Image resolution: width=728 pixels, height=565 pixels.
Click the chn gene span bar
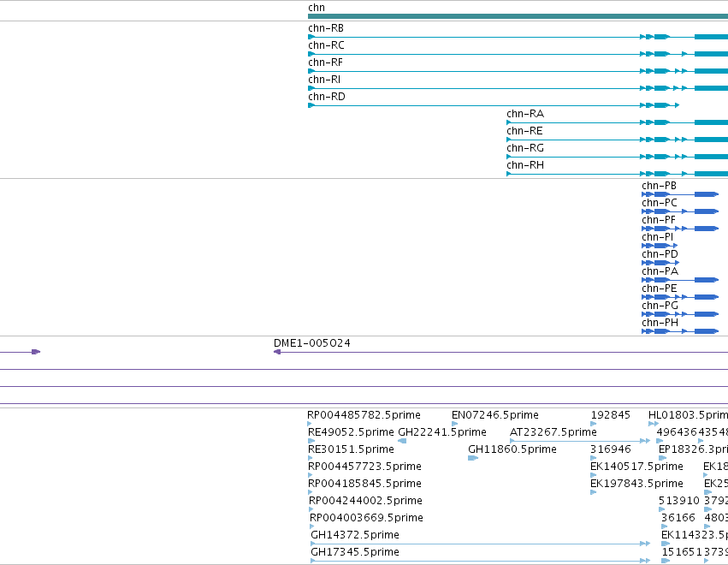(518, 16)
